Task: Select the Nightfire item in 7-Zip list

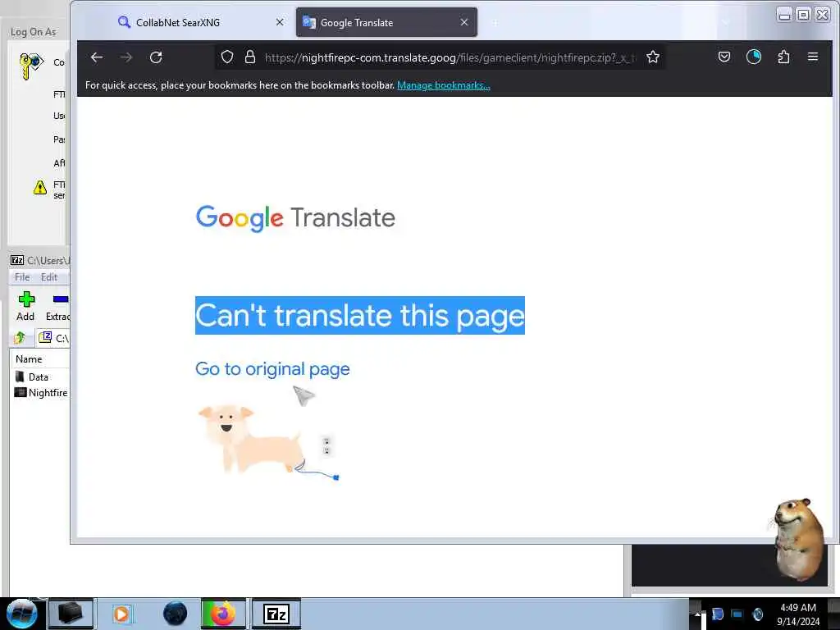Action: [41, 393]
